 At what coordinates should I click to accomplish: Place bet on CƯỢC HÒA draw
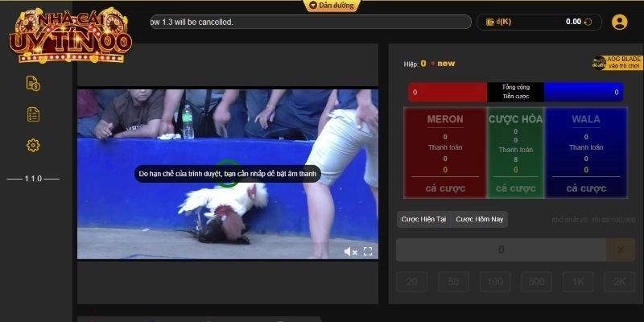click(515, 153)
